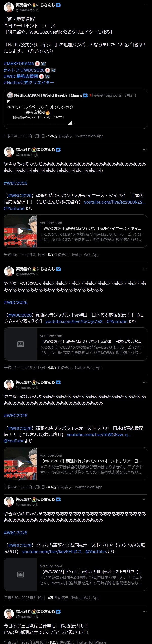Click the Netflix JAPAN baseball avatar in the quoted tweet
Screen dimensions: 152x644
point(10,95)
